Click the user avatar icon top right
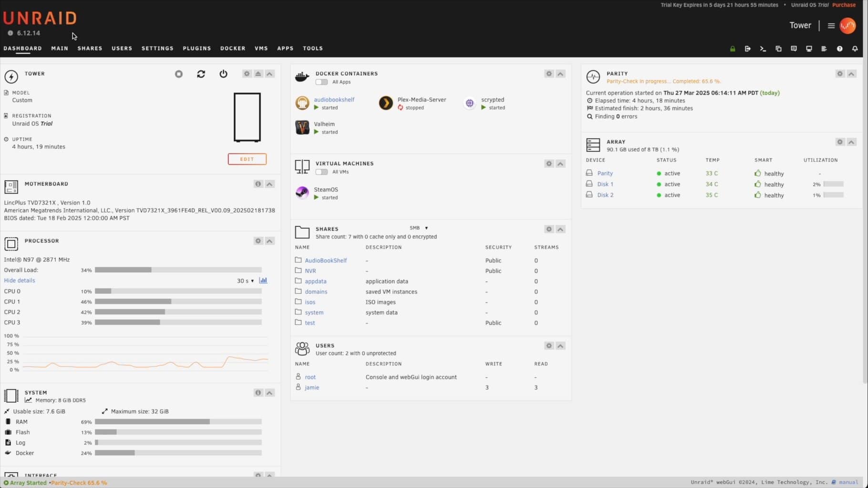 [x=847, y=26]
